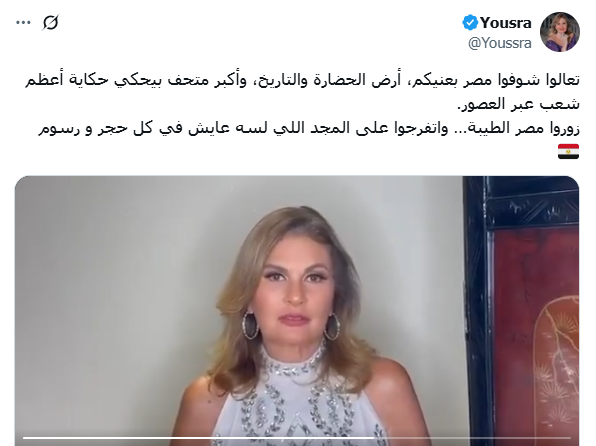The width and height of the screenshot is (596, 446).
Task: Click the red decorative panel in the video
Action: pos(536,335)
